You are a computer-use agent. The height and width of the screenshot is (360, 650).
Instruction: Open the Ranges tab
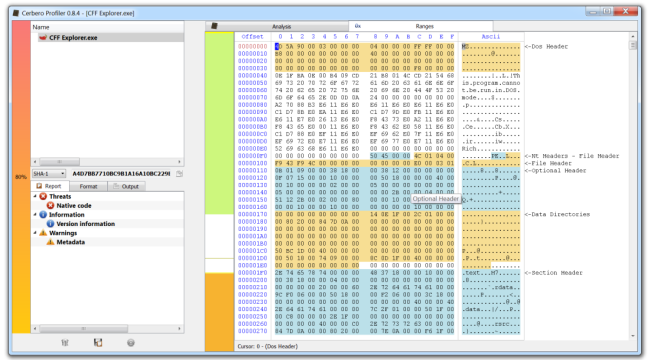[x=421, y=26]
